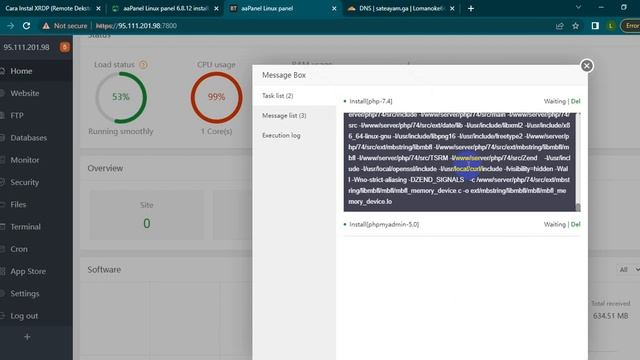This screenshot has width=640, height=360.
Task: Click the 53% load status gauge
Action: [x=121, y=97]
